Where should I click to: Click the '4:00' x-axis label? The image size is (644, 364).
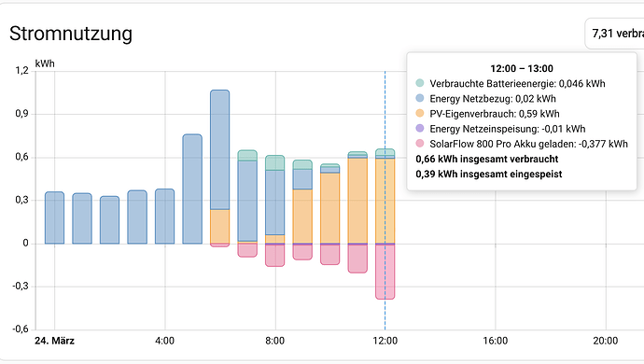point(164,341)
